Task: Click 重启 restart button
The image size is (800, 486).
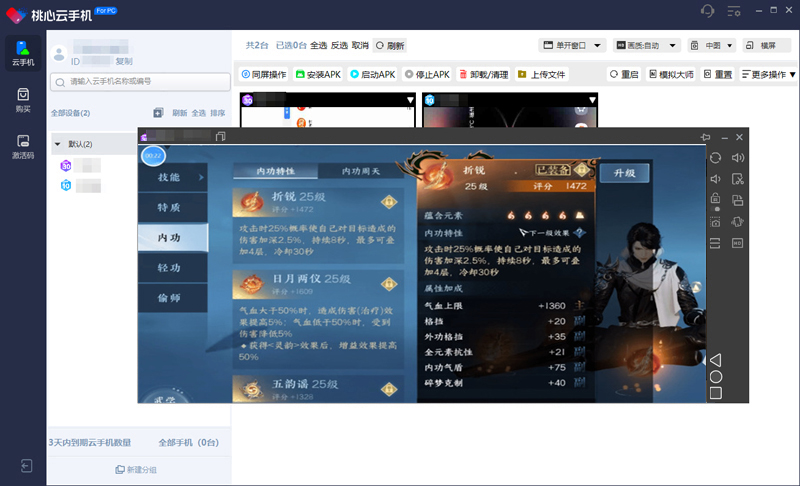Action: click(624, 74)
